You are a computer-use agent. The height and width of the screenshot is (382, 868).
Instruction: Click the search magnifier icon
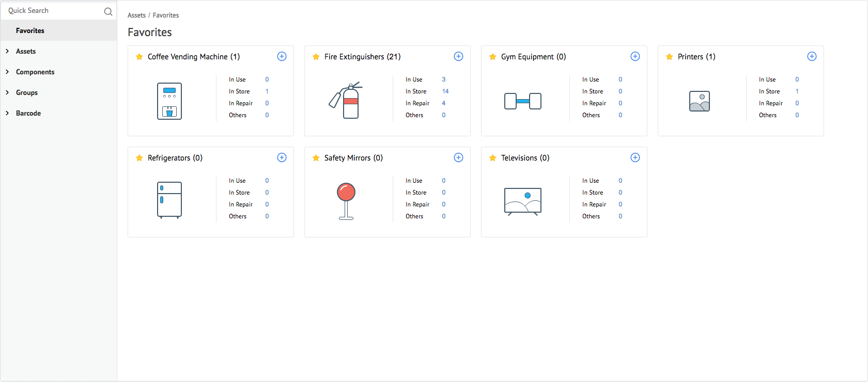coord(108,11)
